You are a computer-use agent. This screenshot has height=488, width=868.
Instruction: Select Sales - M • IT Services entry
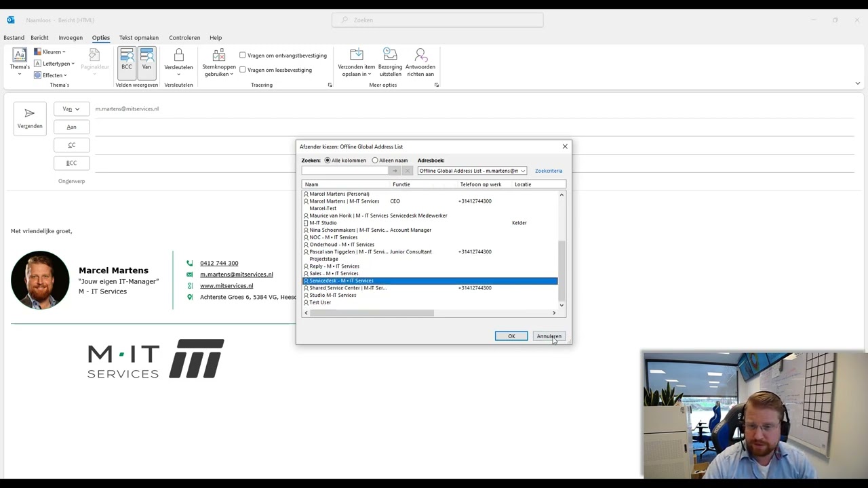click(x=430, y=273)
